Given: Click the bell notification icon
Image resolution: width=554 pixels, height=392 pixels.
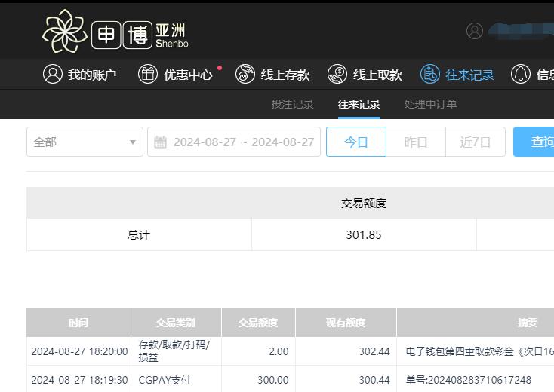Looking at the screenshot, I should (x=521, y=74).
